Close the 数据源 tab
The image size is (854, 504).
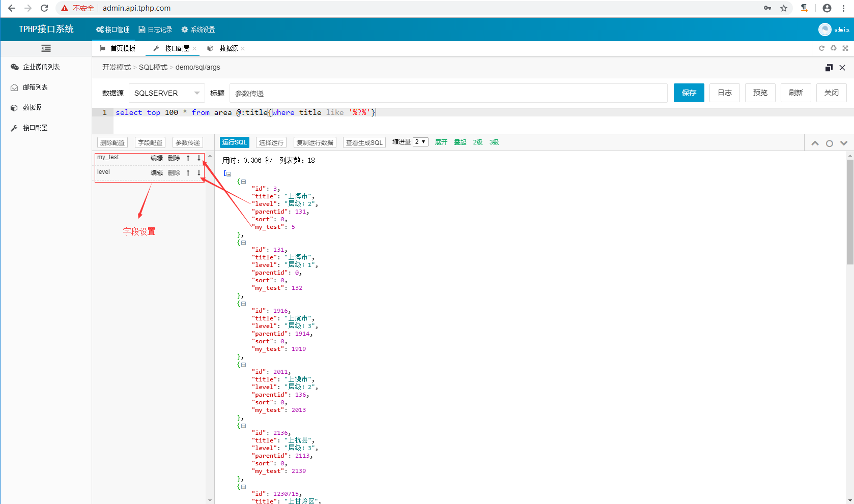243,48
